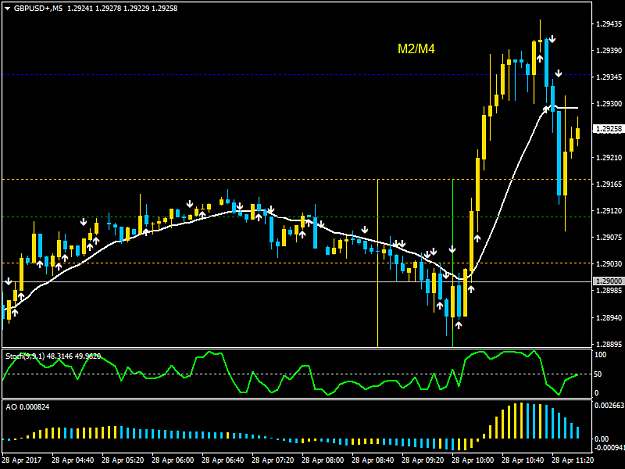Viewport: 625px width, 469px height.
Task: Click the 28 Apr 09:20 time label
Action: 423,460
